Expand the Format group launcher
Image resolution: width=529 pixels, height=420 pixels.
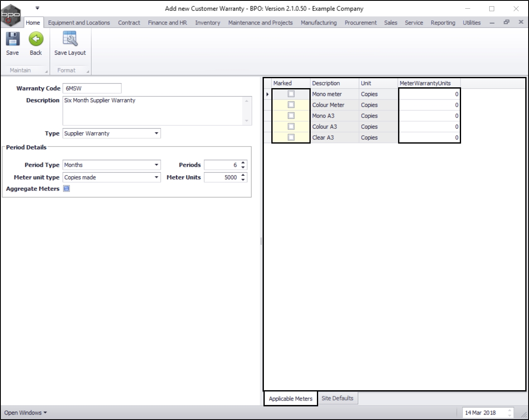click(x=88, y=72)
